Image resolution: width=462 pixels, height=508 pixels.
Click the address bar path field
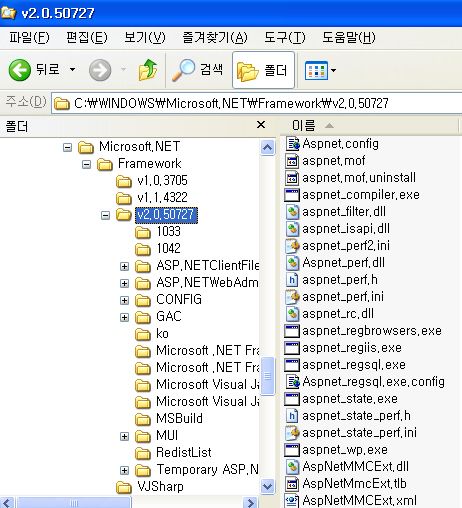pos(257,103)
